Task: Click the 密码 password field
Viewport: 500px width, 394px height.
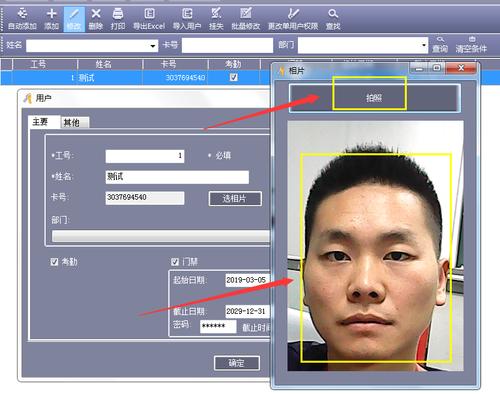Action: 218,326
